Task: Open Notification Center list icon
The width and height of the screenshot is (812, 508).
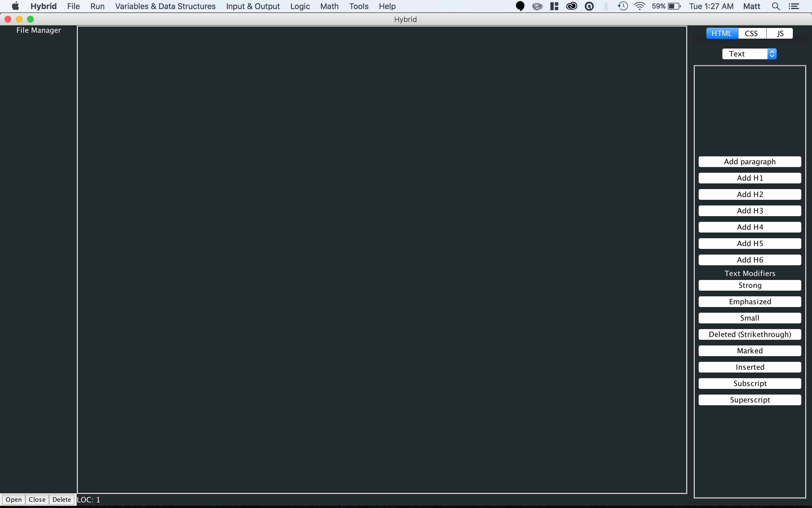Action: point(794,6)
